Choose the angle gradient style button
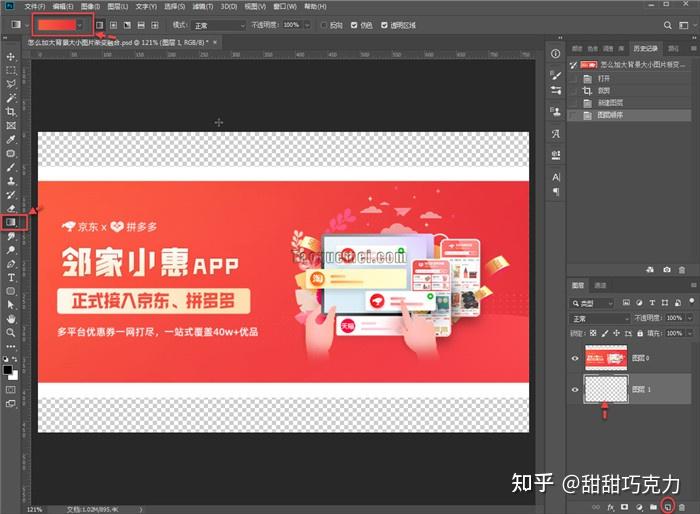 click(x=127, y=25)
